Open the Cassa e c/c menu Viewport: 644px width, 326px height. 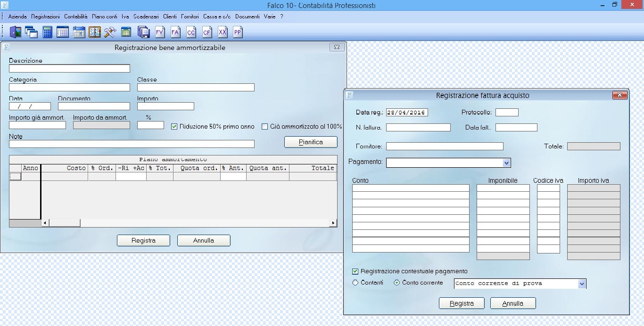217,16
